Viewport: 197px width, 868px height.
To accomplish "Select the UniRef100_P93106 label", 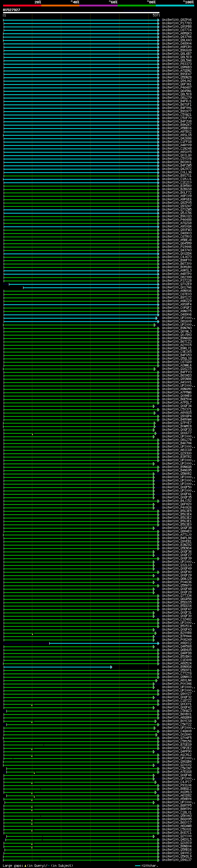I will pyautogui.click(x=177, y=785).
